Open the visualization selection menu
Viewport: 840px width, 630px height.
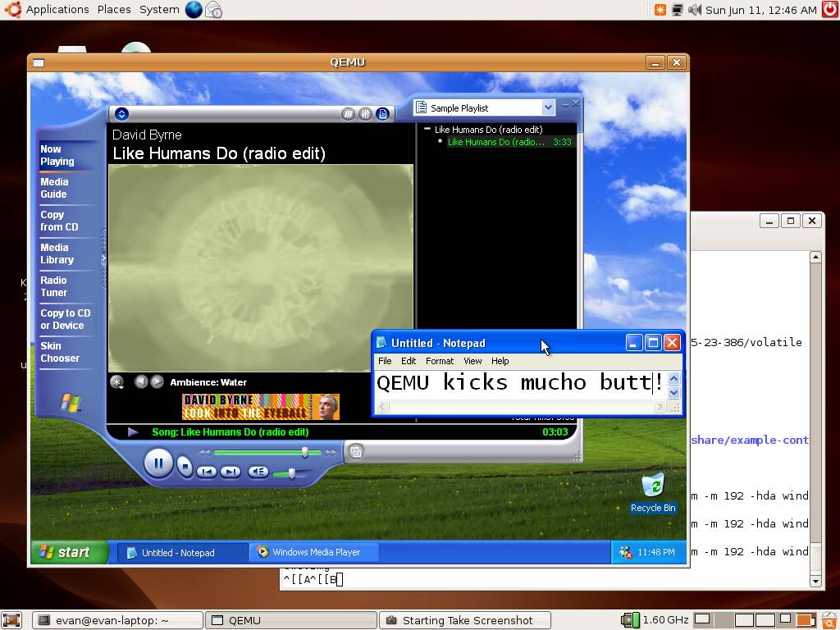[x=117, y=381]
